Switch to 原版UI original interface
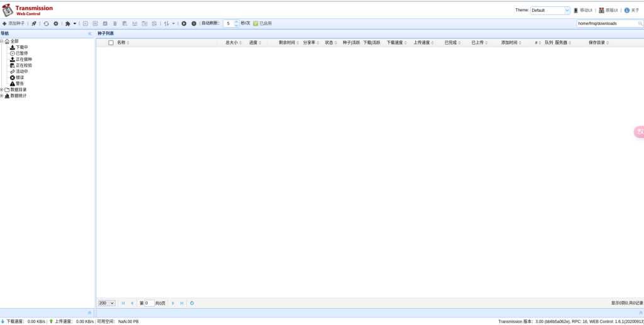The width and height of the screenshot is (644, 325). (608, 10)
